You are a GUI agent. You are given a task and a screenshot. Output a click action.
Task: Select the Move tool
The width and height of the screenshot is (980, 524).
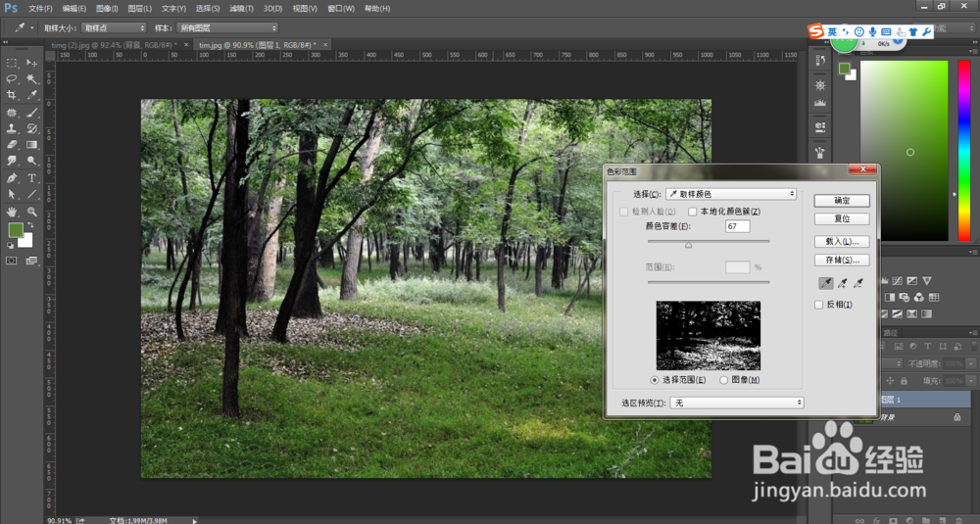(x=31, y=63)
